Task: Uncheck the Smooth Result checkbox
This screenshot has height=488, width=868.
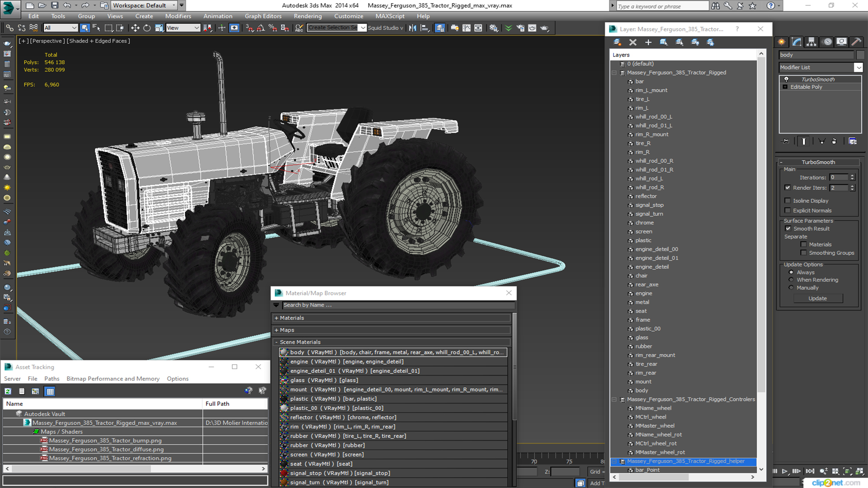Action: point(788,229)
